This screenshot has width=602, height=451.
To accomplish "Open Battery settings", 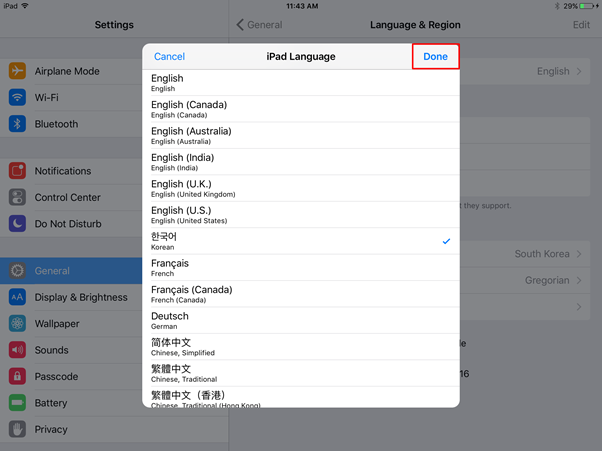I will (71, 403).
